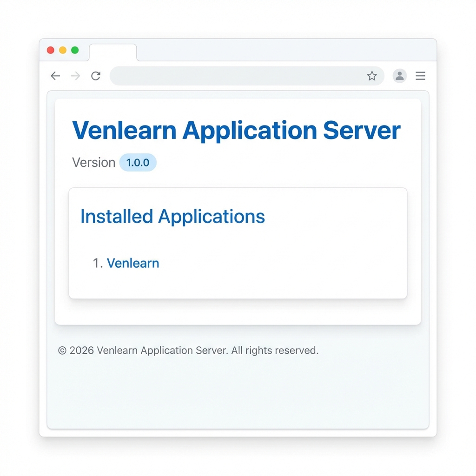
Task: Click the browser reload icon
Action: click(x=96, y=76)
